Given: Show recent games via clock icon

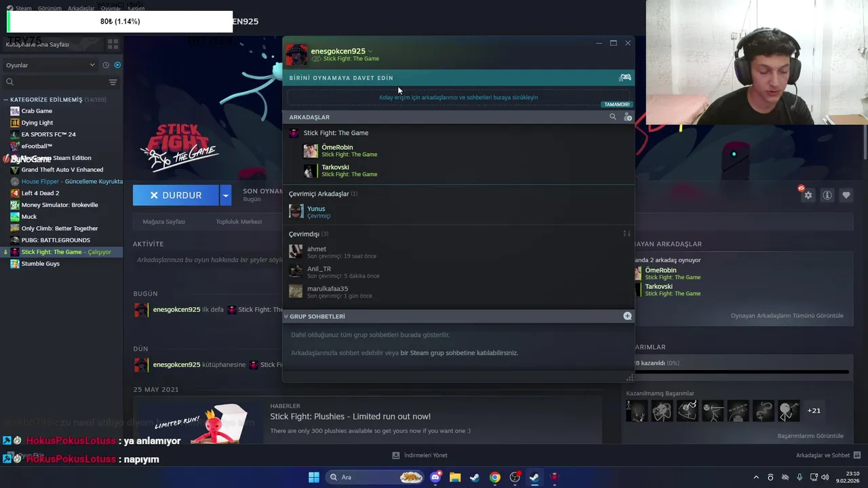Looking at the screenshot, I should [106, 65].
